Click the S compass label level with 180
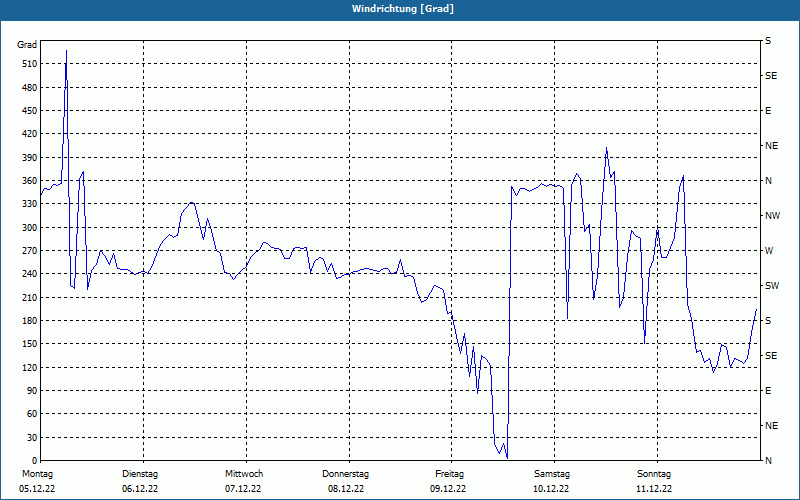Viewport: 800px width, 500px height. point(768,321)
